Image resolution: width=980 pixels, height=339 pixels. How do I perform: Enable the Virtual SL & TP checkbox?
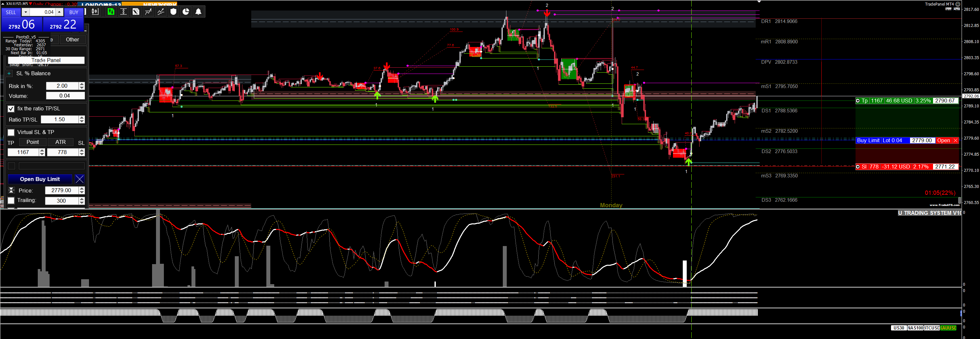pyautogui.click(x=11, y=132)
